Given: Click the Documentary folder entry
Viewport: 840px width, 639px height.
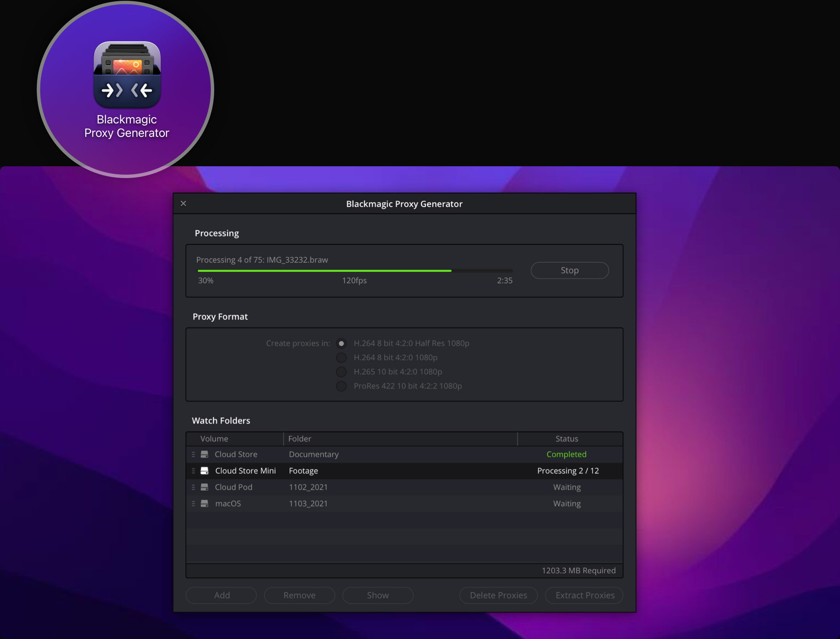Looking at the screenshot, I should click(314, 454).
